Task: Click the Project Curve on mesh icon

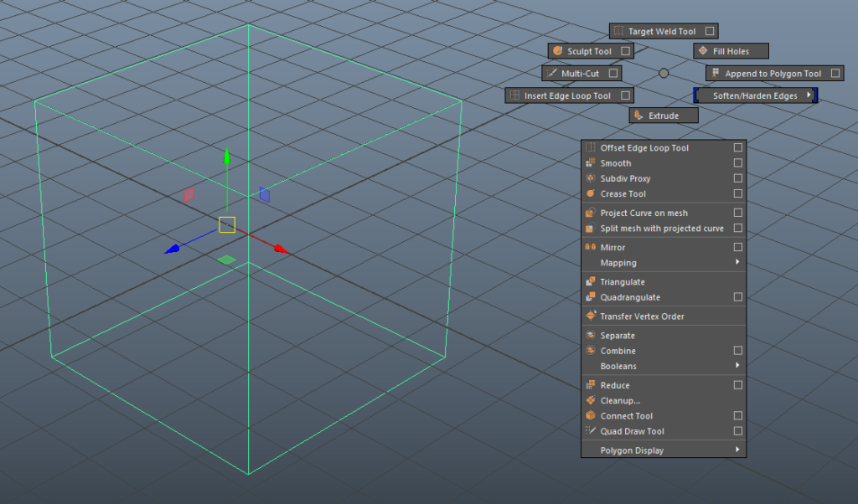Action: (x=591, y=212)
